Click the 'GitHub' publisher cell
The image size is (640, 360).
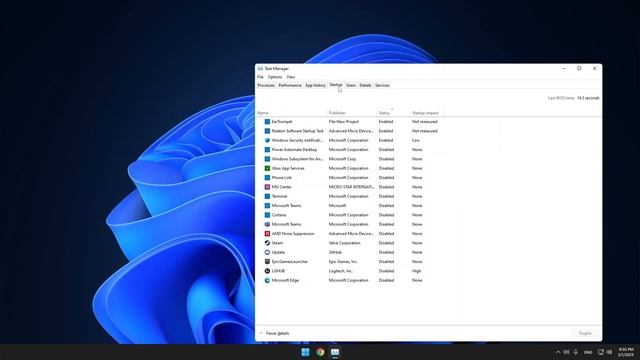click(335, 252)
